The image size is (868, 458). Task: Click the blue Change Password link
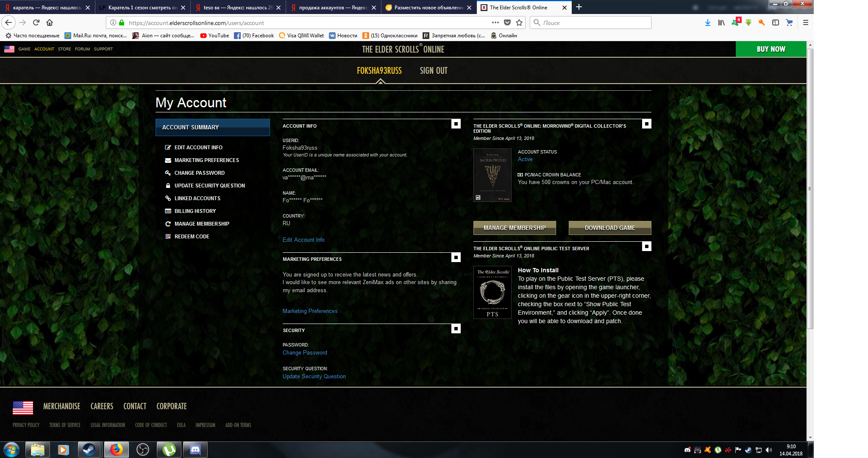(305, 353)
